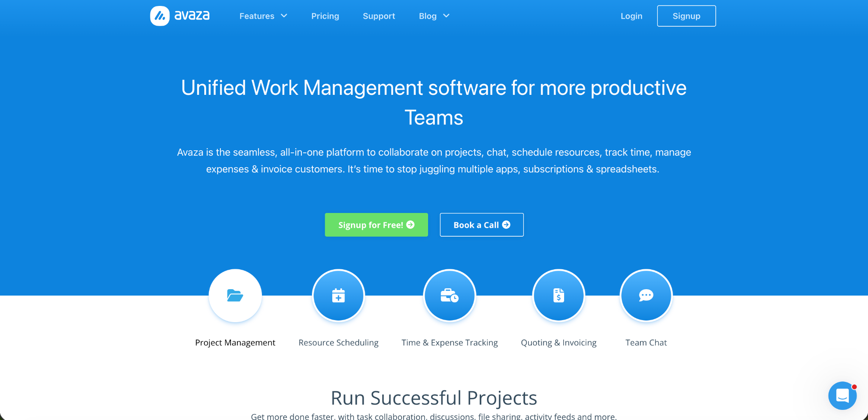
Task: Open the Support page
Action: [379, 16]
